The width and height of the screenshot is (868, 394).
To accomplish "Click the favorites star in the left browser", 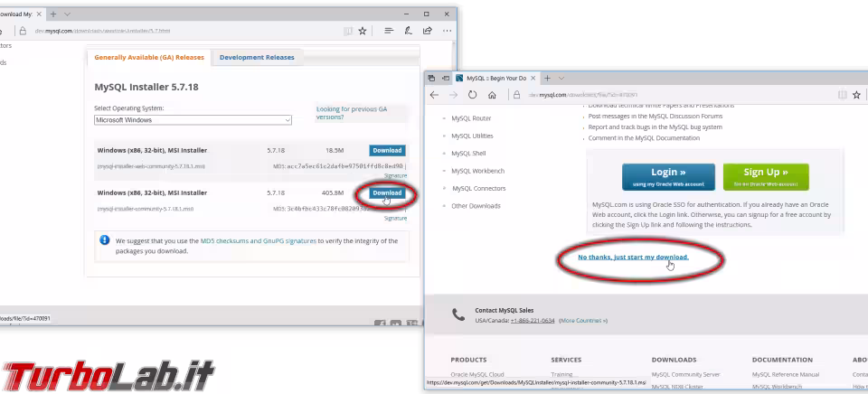I will [363, 30].
